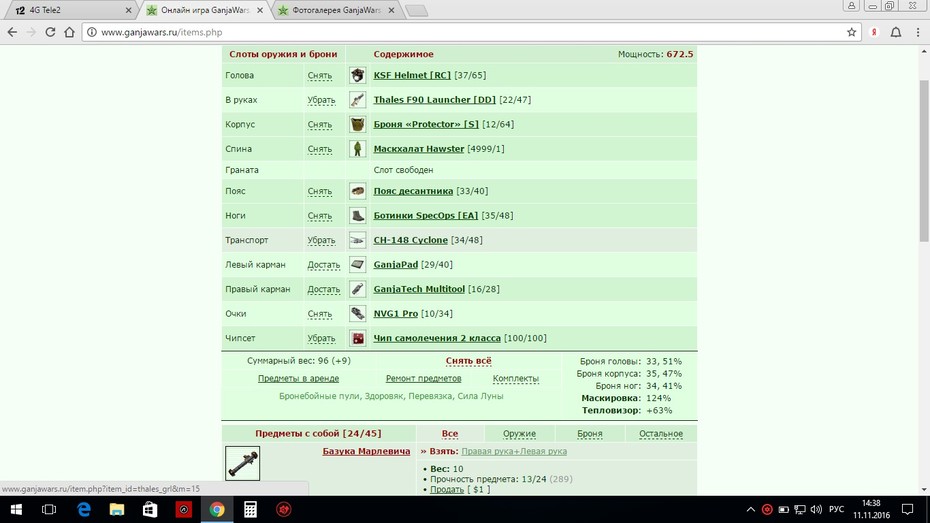Screen dimensions: 930x523
Task: Click the Базука Марлевича thumbnail image
Action: click(243, 463)
